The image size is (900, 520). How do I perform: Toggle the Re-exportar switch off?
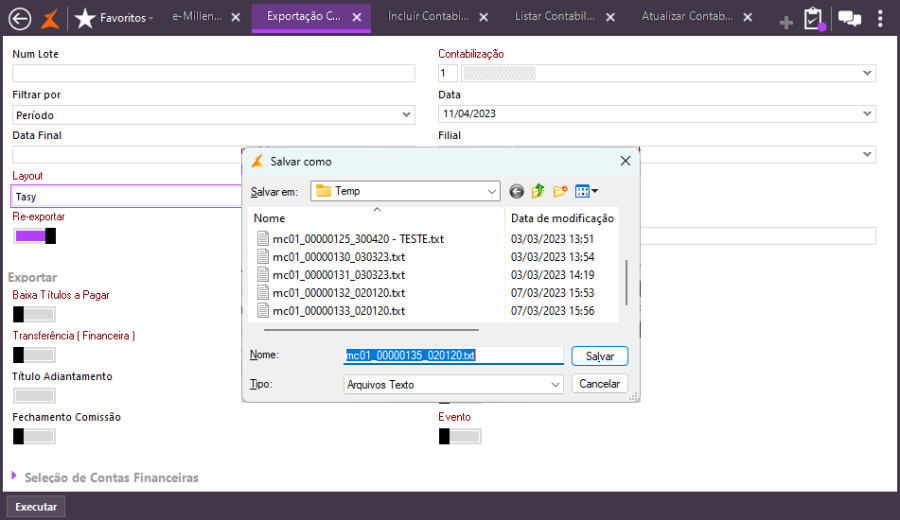[34, 236]
